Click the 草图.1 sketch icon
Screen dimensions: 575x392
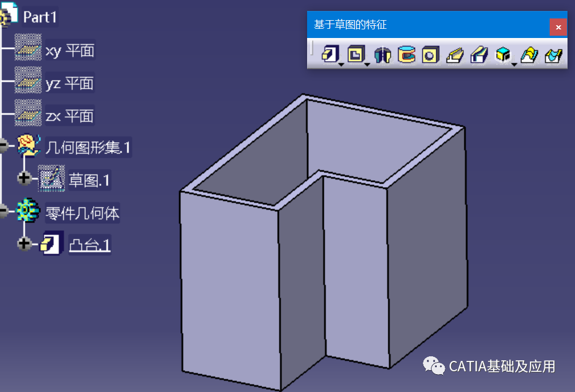[x=51, y=178]
